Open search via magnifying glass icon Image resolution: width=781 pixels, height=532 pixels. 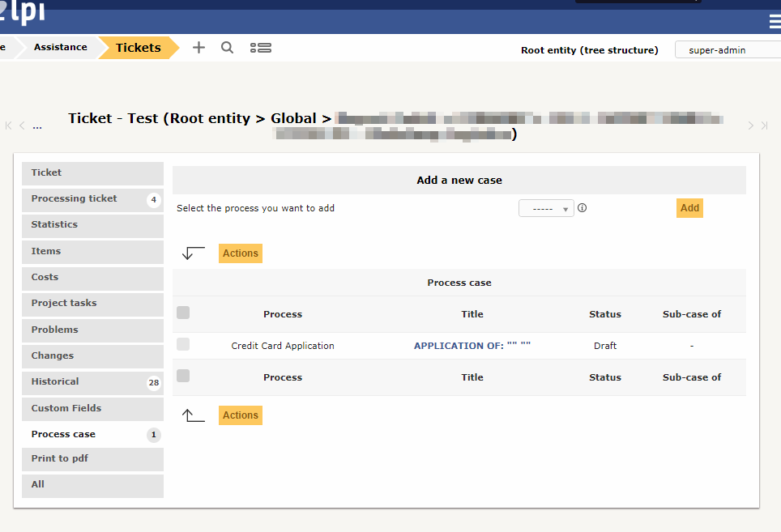tap(228, 48)
